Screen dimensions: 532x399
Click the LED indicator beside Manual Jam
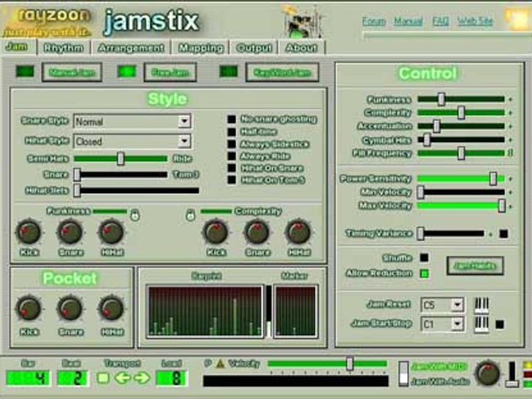(x=25, y=72)
